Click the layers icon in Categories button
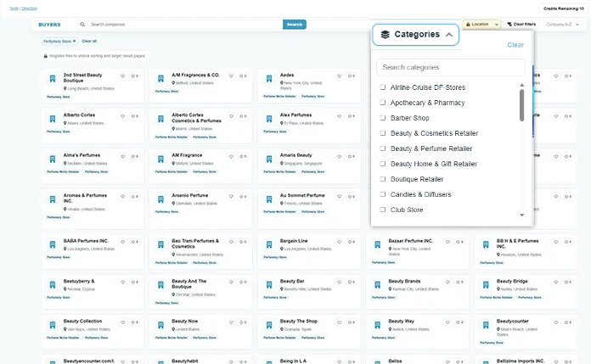 click(x=385, y=34)
